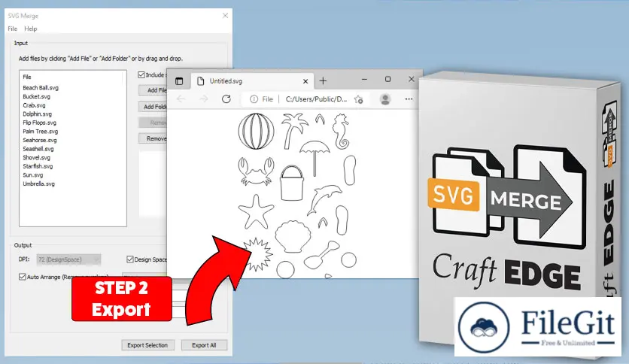Click the crab outline in the SVG
629x364 pixels.
256,171
